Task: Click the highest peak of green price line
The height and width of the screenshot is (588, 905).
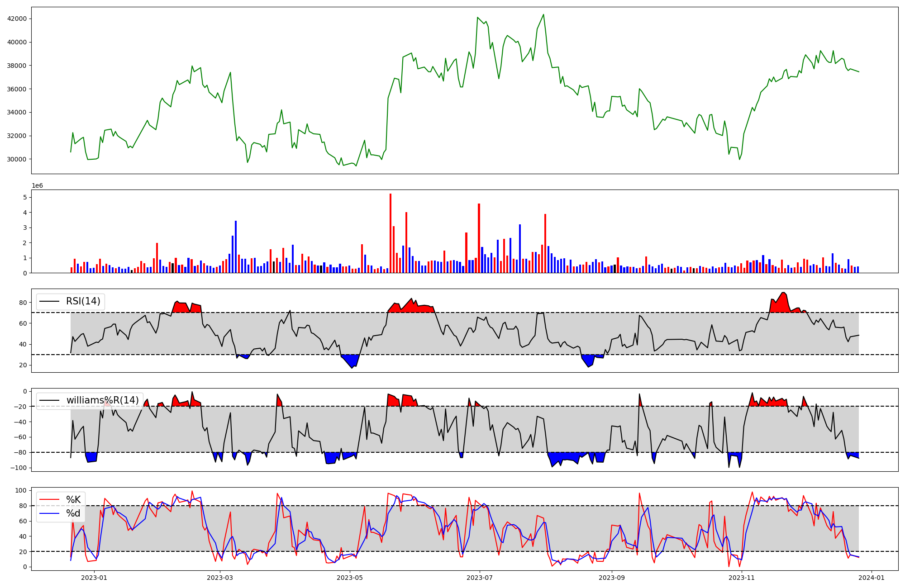Action: click(543, 15)
